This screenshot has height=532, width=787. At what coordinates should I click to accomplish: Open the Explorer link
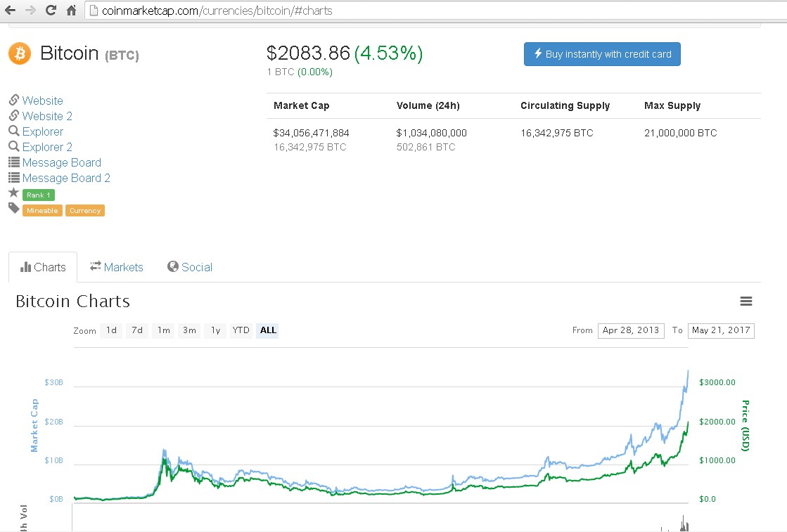[43, 131]
